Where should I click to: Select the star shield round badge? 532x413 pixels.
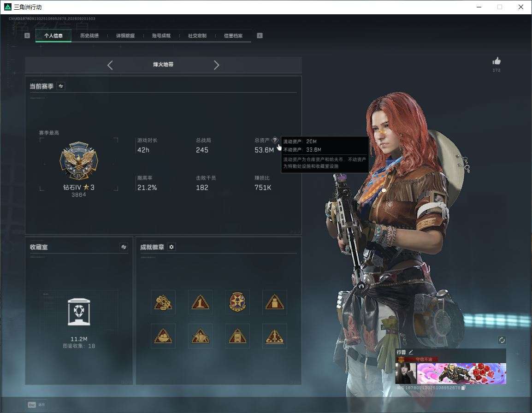[237, 302]
